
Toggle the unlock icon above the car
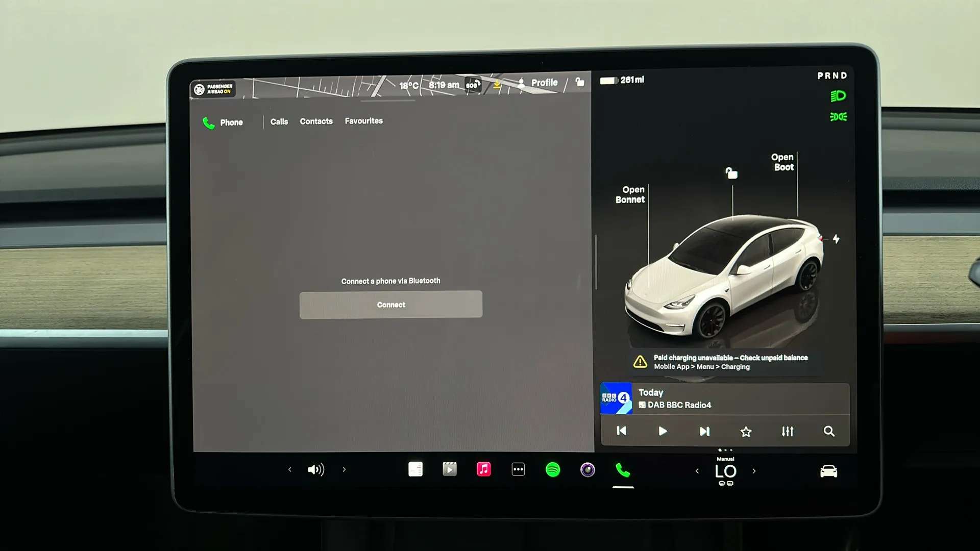pyautogui.click(x=731, y=173)
